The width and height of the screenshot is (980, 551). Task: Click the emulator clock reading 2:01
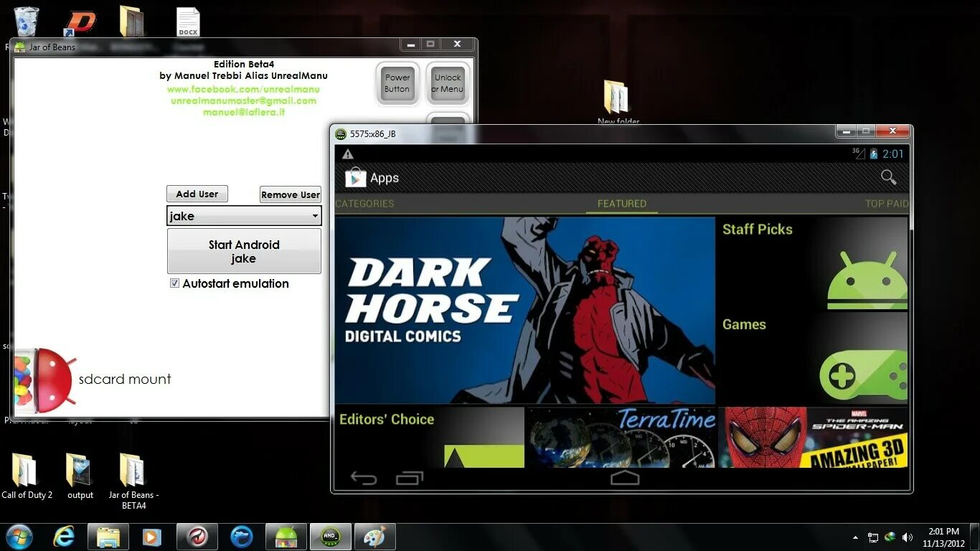pyautogui.click(x=893, y=154)
